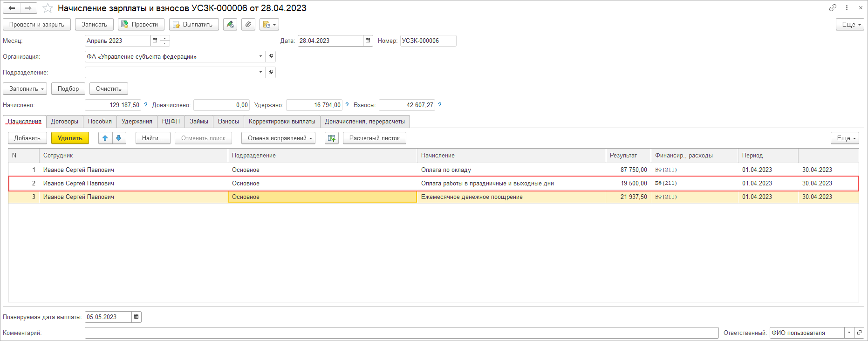
Task: Show help for Начислено amount
Action: coord(146,105)
